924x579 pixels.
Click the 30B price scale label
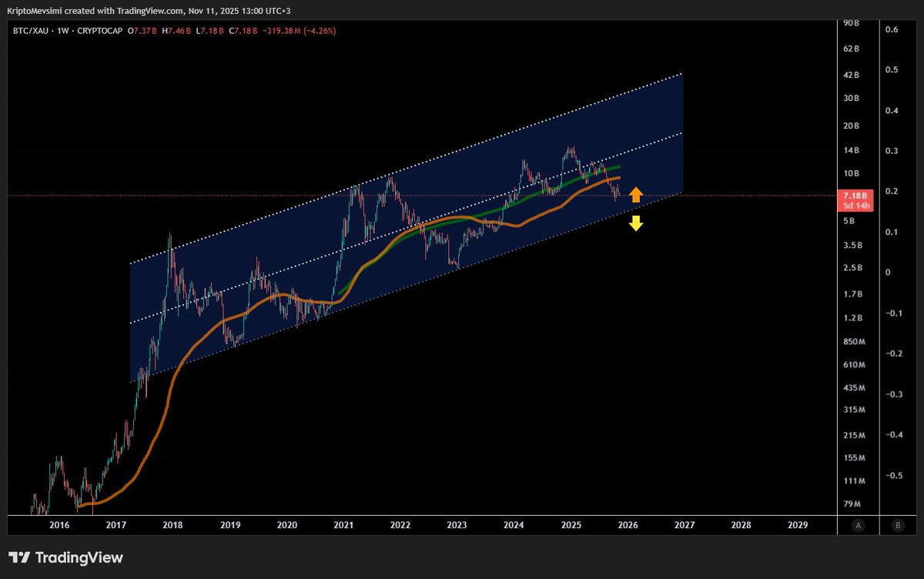coord(851,99)
